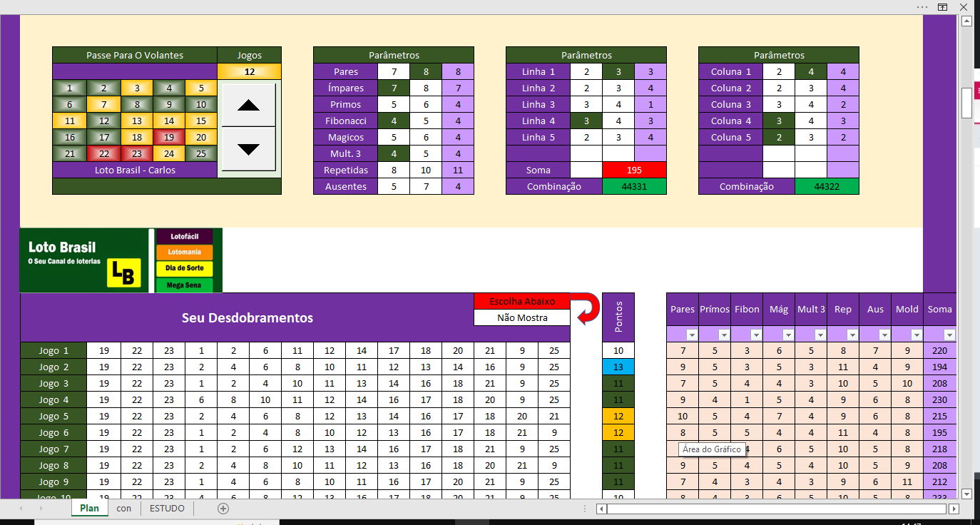Click the Coluna 4 parameter label
This screenshot has width=980, height=525.
point(730,121)
